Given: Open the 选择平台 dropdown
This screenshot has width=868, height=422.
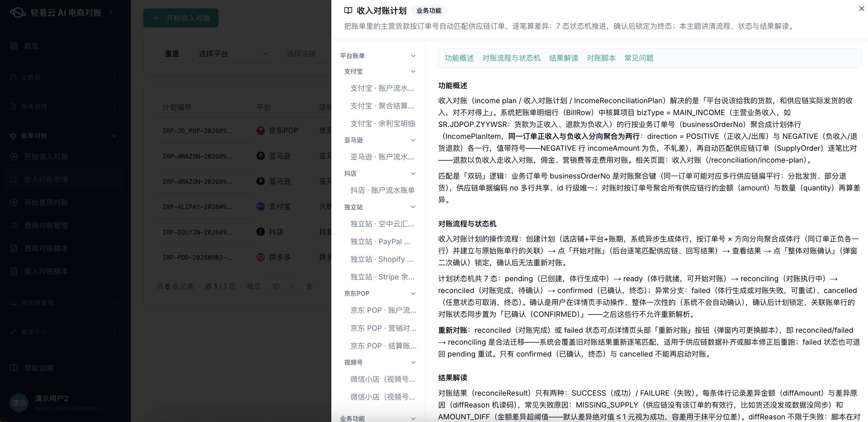Looking at the screenshot, I should click(234, 54).
